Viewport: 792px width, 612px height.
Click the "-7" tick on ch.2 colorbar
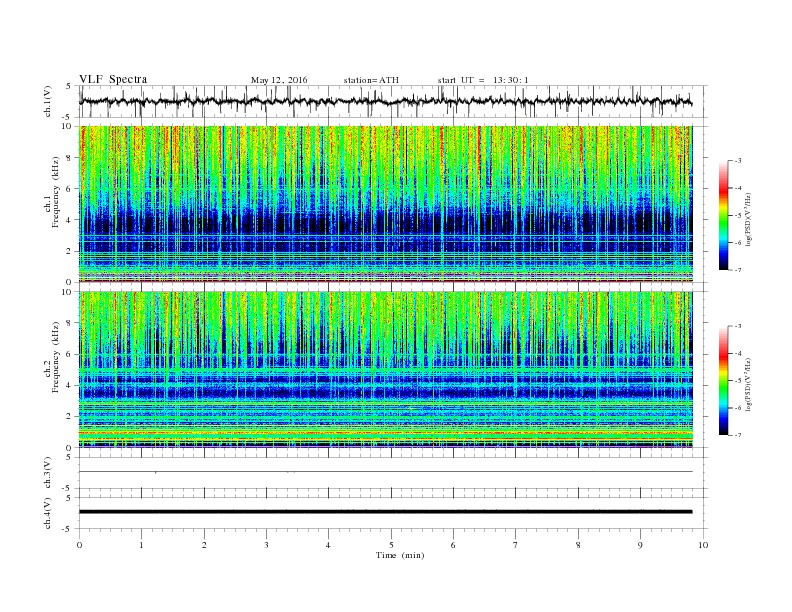click(x=738, y=435)
